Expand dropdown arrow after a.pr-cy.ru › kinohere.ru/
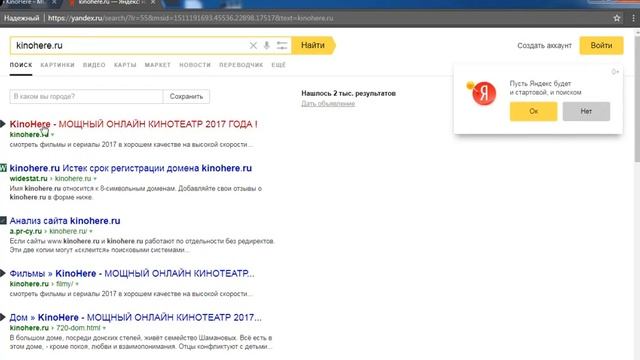 [91, 231]
